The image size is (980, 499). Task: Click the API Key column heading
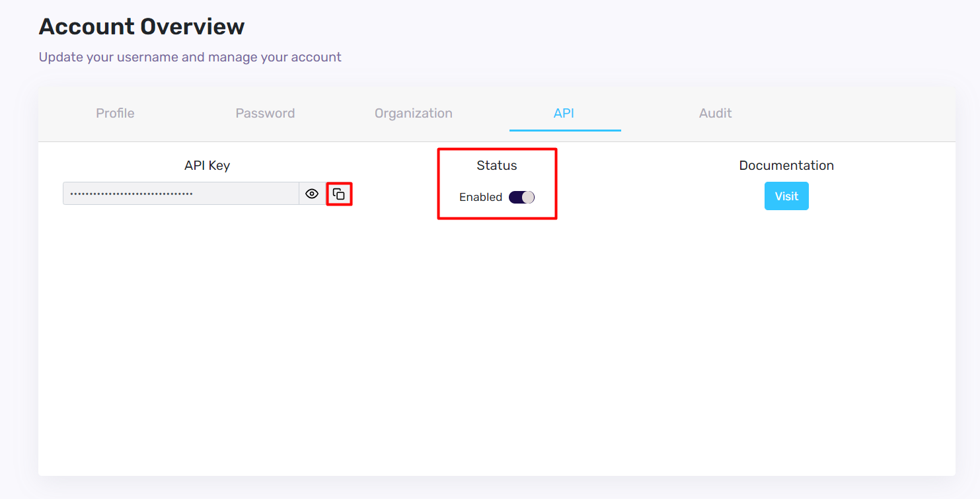click(207, 165)
